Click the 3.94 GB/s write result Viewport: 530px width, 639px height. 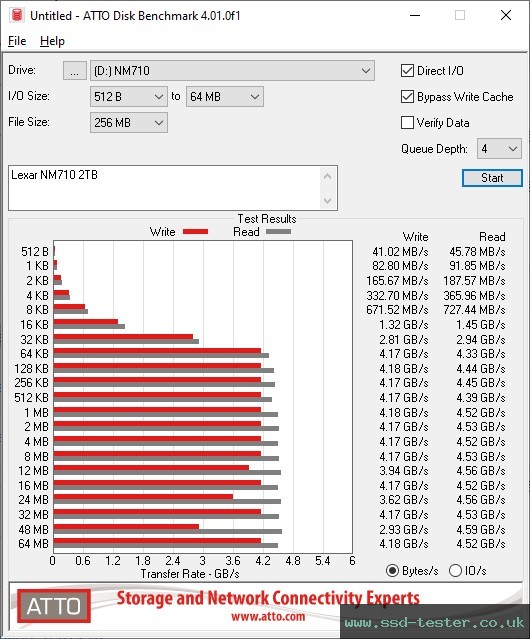click(404, 471)
